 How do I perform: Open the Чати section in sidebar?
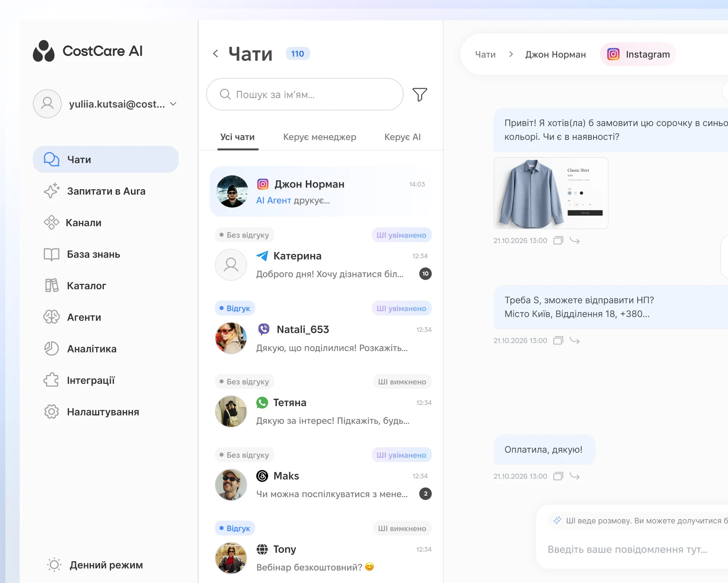[106, 159]
